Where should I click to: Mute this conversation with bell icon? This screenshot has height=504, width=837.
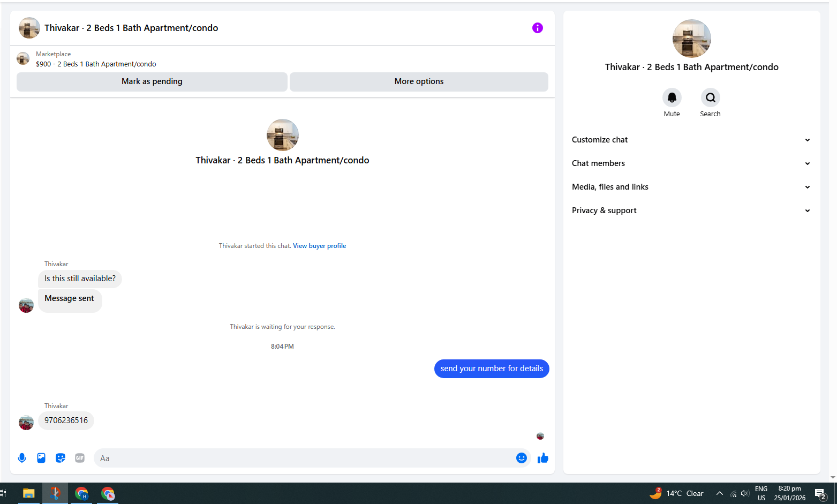pyautogui.click(x=672, y=97)
